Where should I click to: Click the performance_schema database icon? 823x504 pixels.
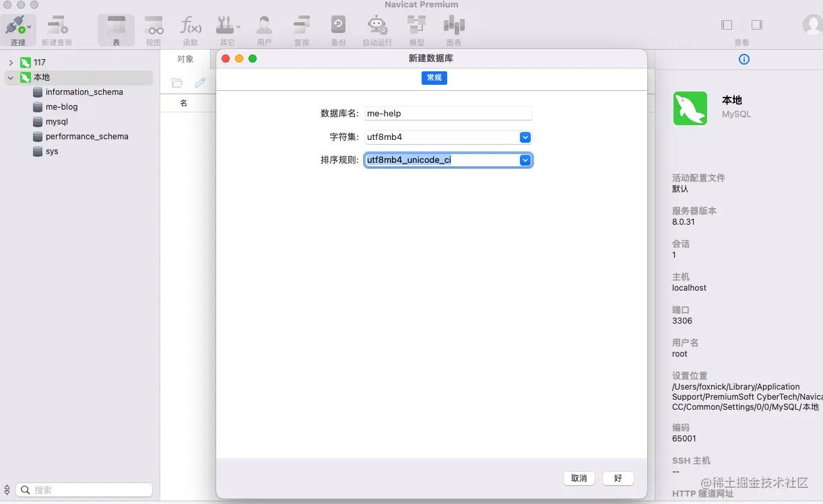click(38, 137)
